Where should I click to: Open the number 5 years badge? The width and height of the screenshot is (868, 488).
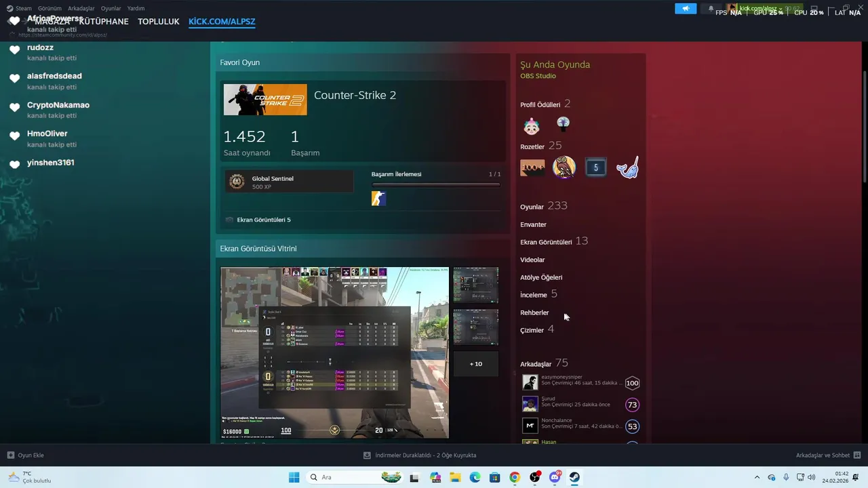tap(595, 167)
